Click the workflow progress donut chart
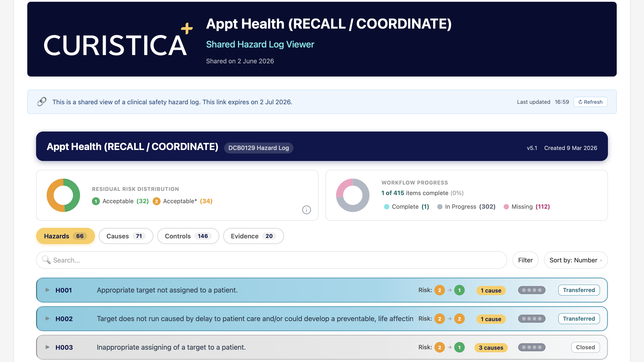This screenshot has width=644, height=362. click(353, 195)
